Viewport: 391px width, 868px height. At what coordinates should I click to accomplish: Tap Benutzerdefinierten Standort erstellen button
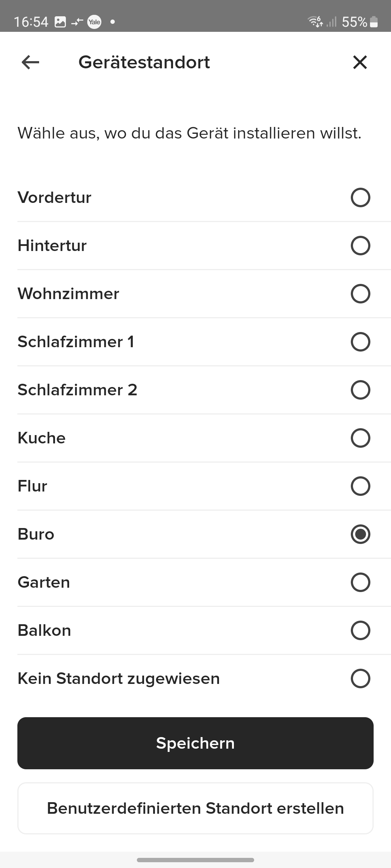click(195, 808)
